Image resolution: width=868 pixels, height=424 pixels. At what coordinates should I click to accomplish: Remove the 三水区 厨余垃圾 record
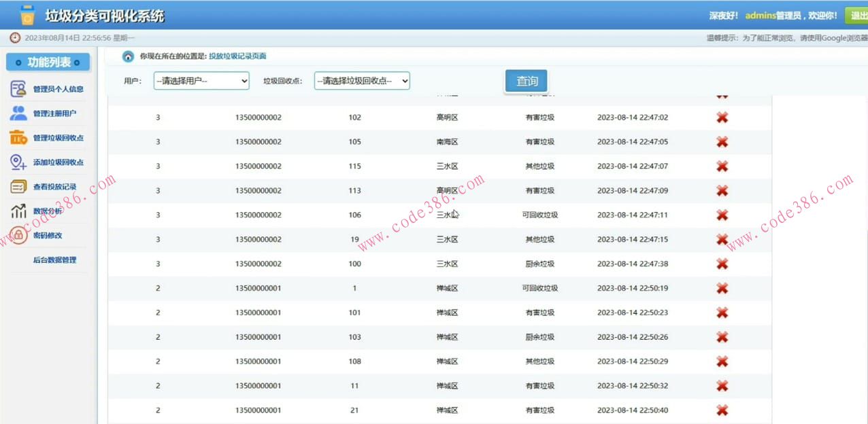[x=722, y=264]
